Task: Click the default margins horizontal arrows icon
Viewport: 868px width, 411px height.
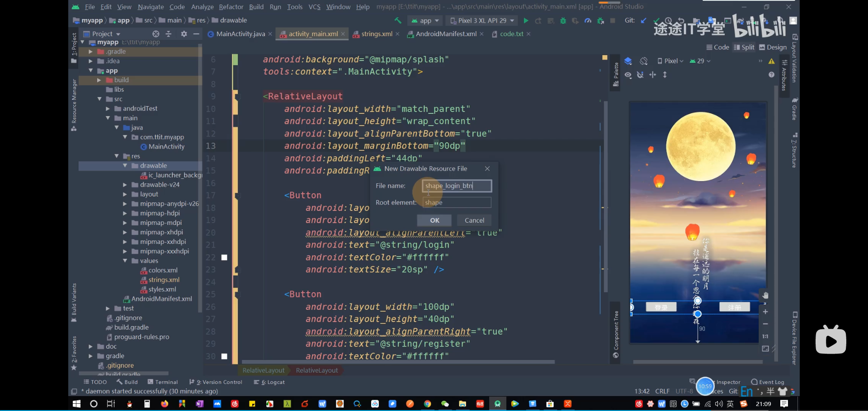Action: click(x=652, y=75)
